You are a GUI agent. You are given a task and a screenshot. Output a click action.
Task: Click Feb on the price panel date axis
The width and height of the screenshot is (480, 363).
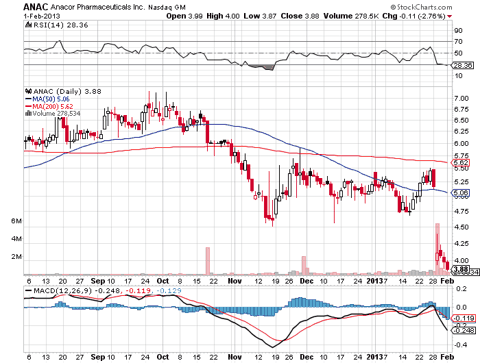447,281
